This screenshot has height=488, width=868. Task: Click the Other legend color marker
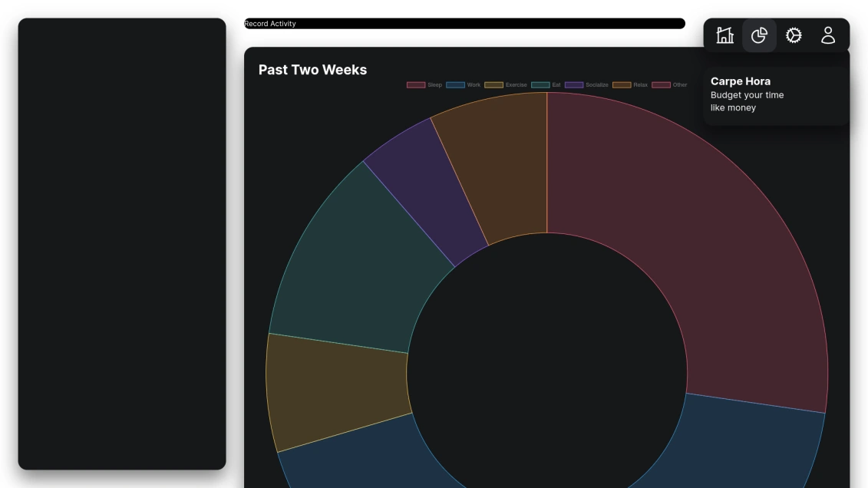[x=661, y=84]
